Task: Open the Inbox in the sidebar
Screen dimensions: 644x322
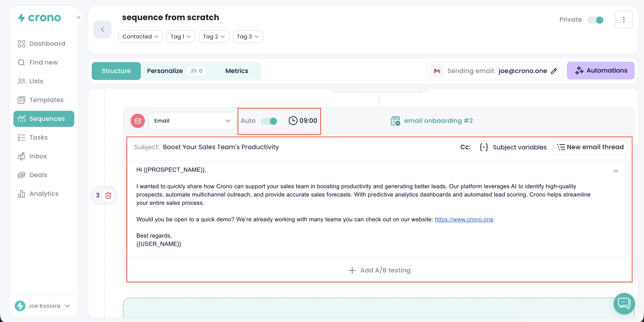Action: [38, 156]
